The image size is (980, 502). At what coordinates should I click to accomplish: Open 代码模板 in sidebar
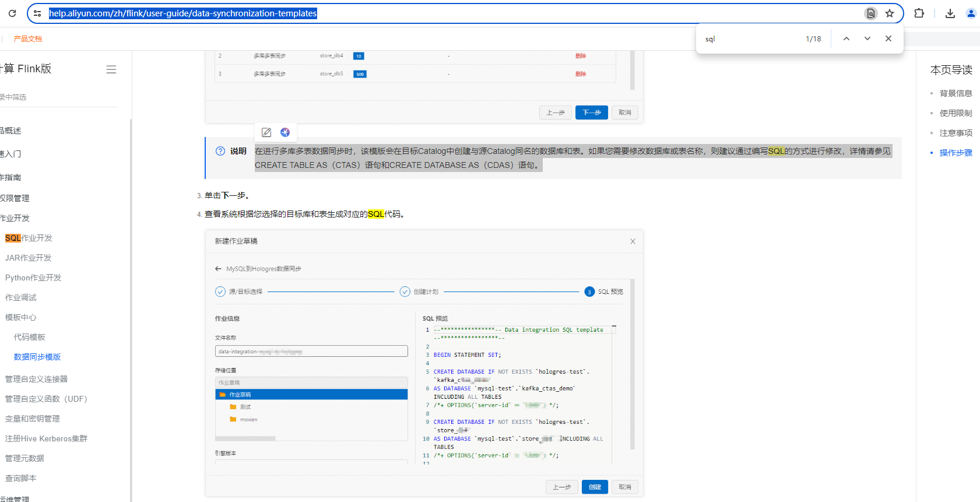[30, 337]
